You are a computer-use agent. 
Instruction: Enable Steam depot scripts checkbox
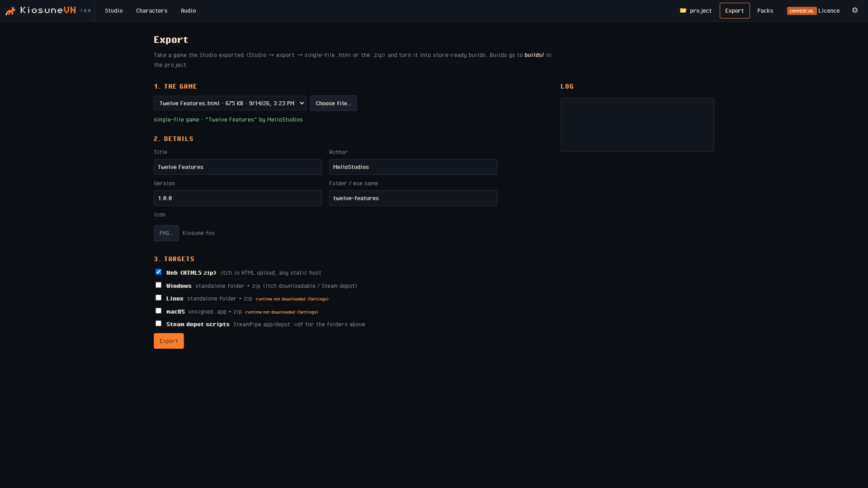click(x=158, y=324)
